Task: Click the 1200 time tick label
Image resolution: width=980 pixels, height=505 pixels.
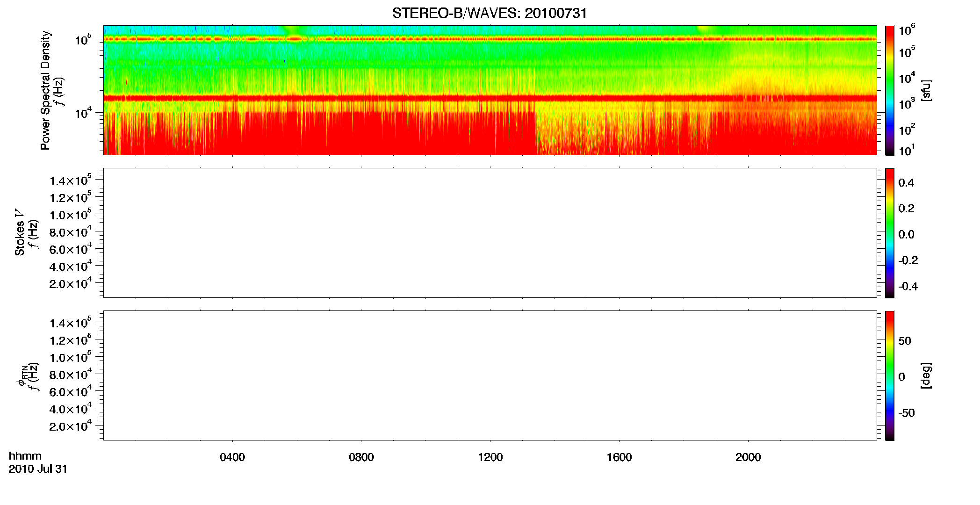Action: [x=490, y=457]
